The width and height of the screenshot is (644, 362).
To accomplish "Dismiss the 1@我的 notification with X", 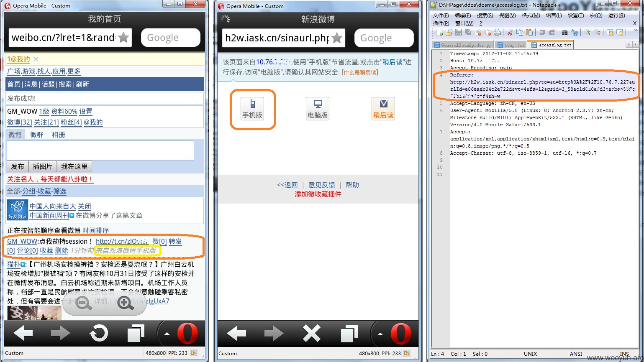I will click(x=36, y=59).
